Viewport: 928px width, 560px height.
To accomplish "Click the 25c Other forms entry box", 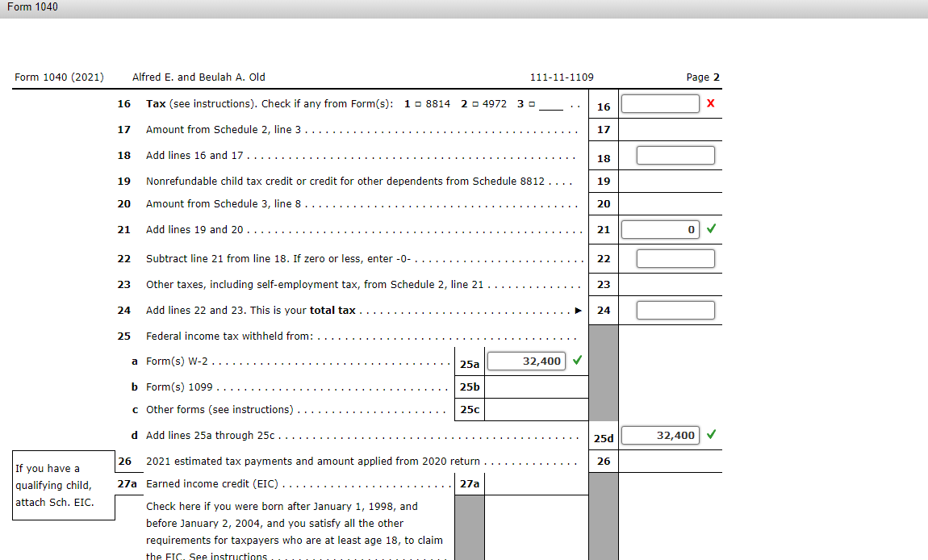I will [537, 409].
